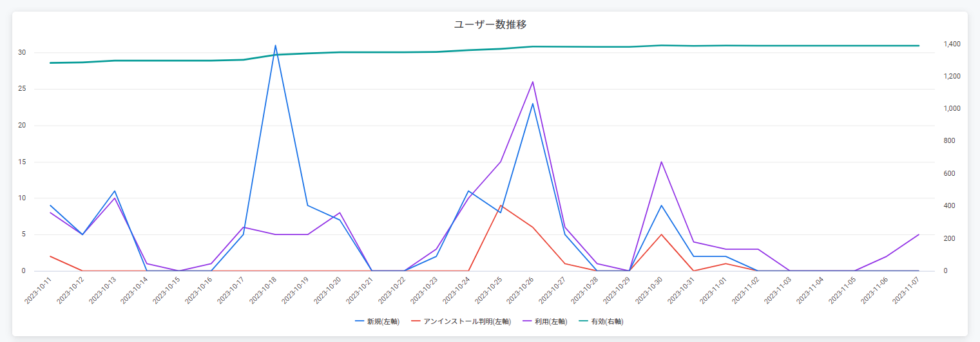The width and height of the screenshot is (980, 342).
Task: Hide the アンインストール判明(左軸) legend series
Action: point(461,321)
